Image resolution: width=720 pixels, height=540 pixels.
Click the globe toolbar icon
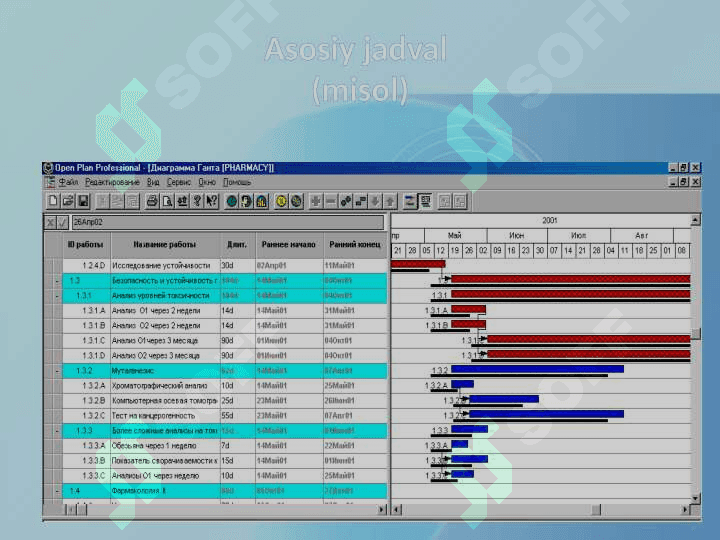click(x=296, y=201)
